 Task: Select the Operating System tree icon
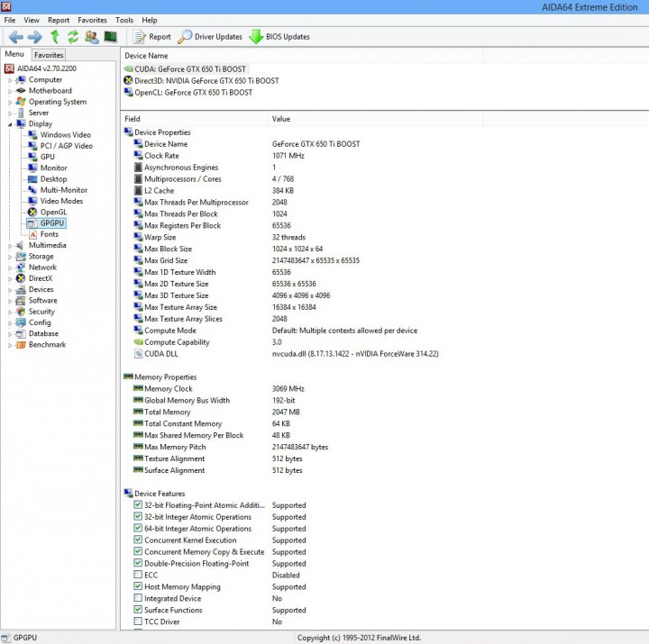(x=21, y=102)
